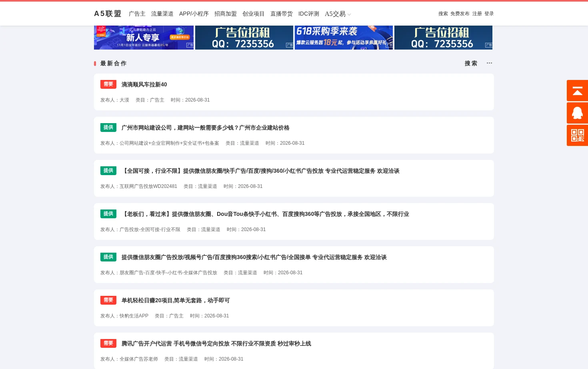
Task: Open the IDC评测 menu item
Action: click(x=309, y=14)
